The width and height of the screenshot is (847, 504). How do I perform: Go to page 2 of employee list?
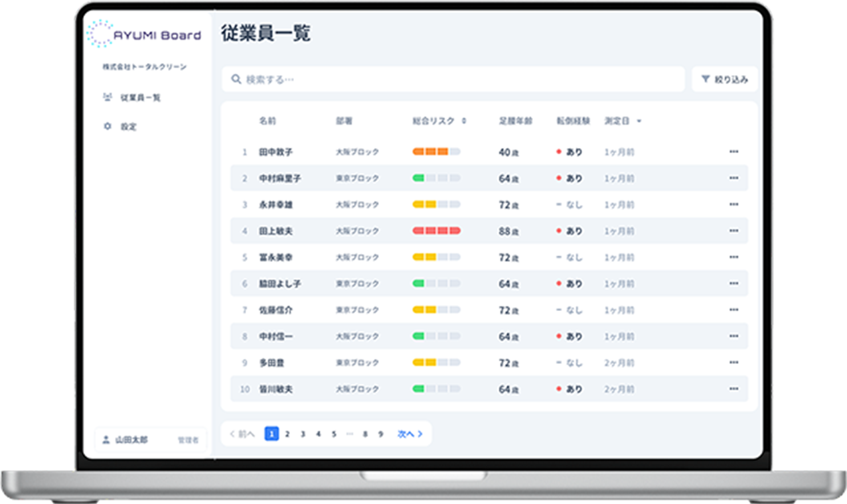tap(287, 434)
